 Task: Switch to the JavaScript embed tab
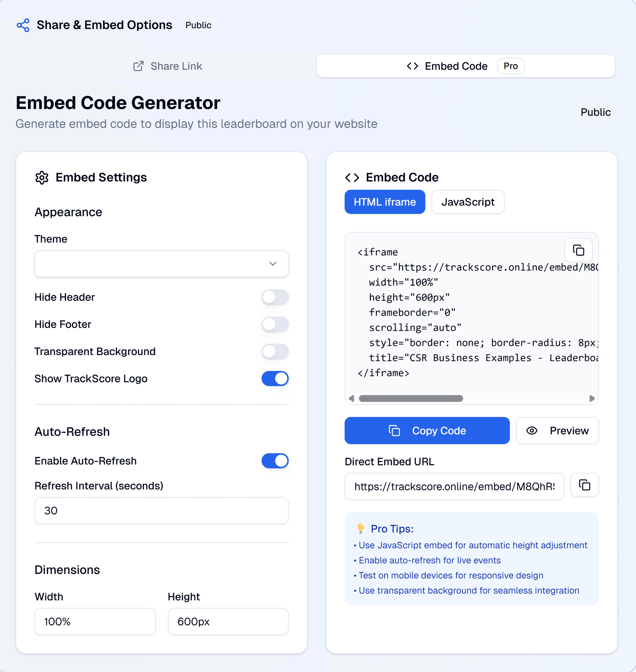[x=467, y=202]
